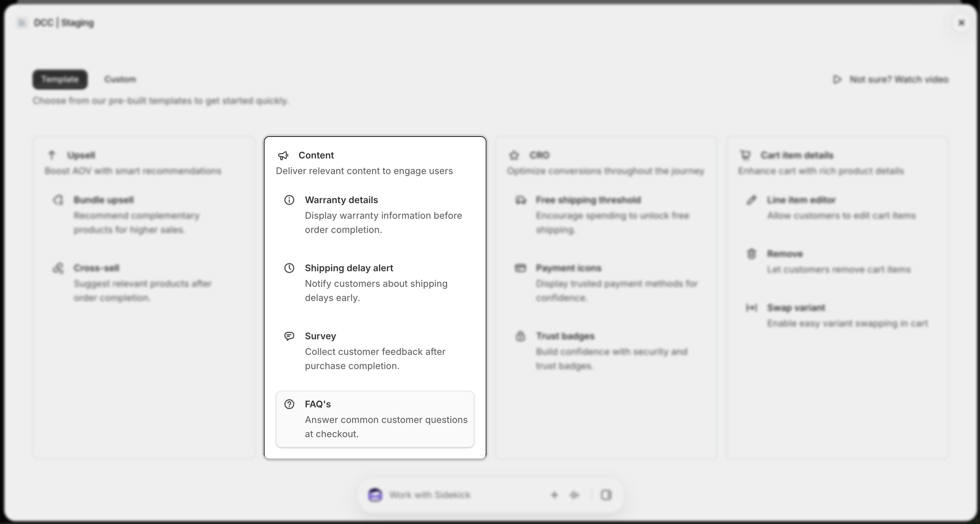Click the Warranty details info icon
Viewport: 980px width, 524px height.
(289, 200)
